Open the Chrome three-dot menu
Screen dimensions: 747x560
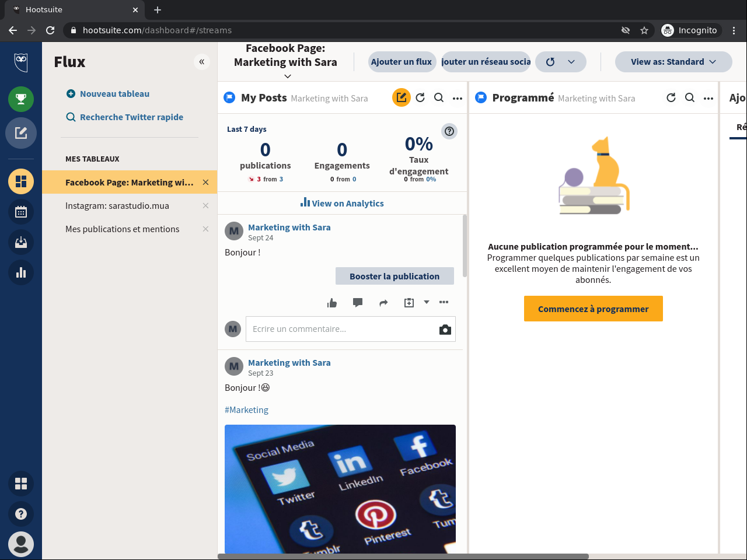(734, 30)
